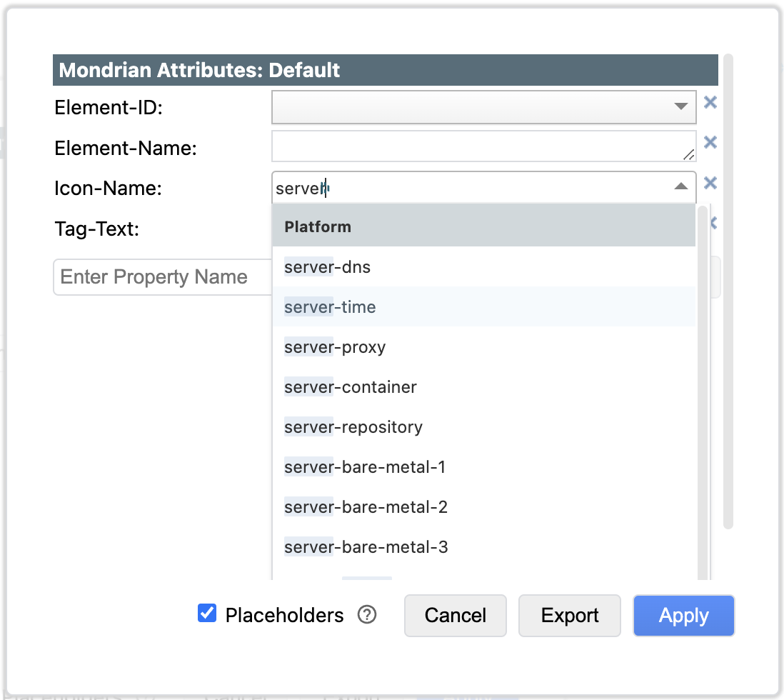Choose server-bare-metal-3 from list
This screenshot has width=784, height=700.
tap(366, 547)
